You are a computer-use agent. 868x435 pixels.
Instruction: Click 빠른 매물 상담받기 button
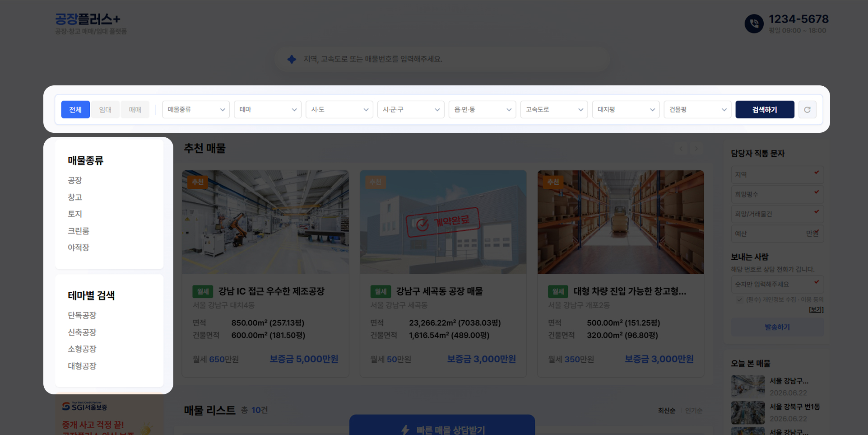[x=442, y=425]
